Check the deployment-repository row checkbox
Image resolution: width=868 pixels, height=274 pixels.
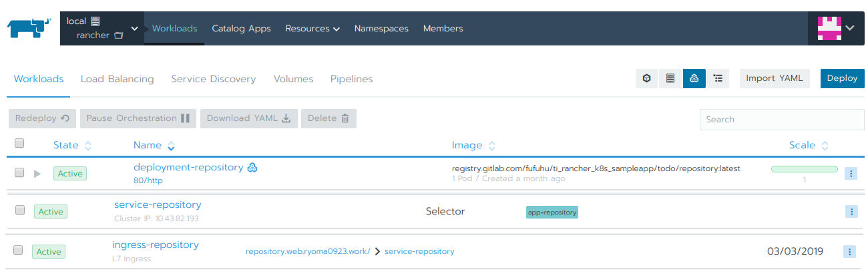[19, 172]
